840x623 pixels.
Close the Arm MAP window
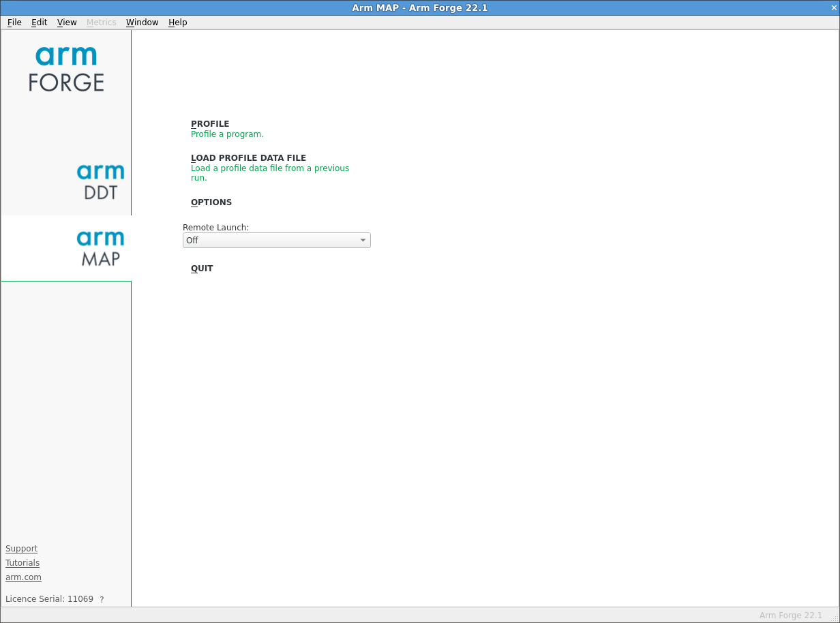pos(833,7)
